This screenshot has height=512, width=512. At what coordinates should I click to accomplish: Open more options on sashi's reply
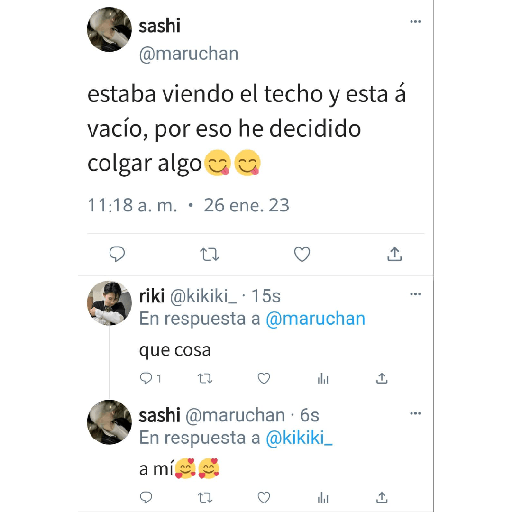[x=415, y=413]
